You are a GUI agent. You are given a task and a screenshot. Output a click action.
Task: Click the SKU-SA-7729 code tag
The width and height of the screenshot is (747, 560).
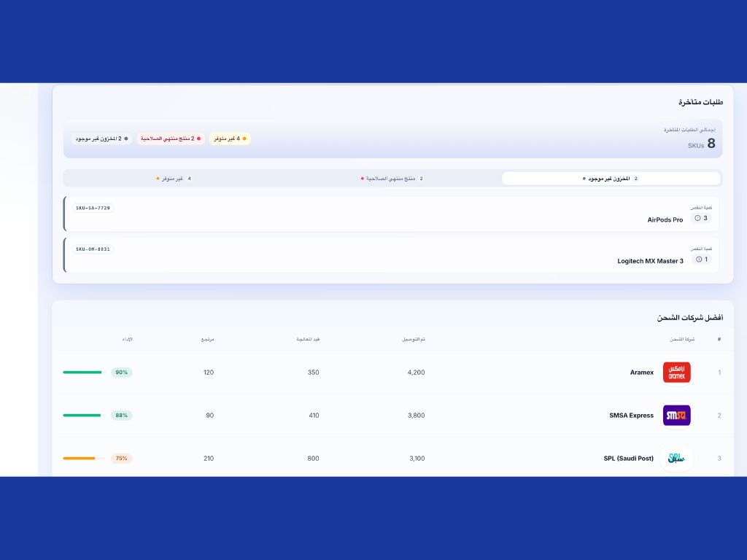tap(93, 208)
